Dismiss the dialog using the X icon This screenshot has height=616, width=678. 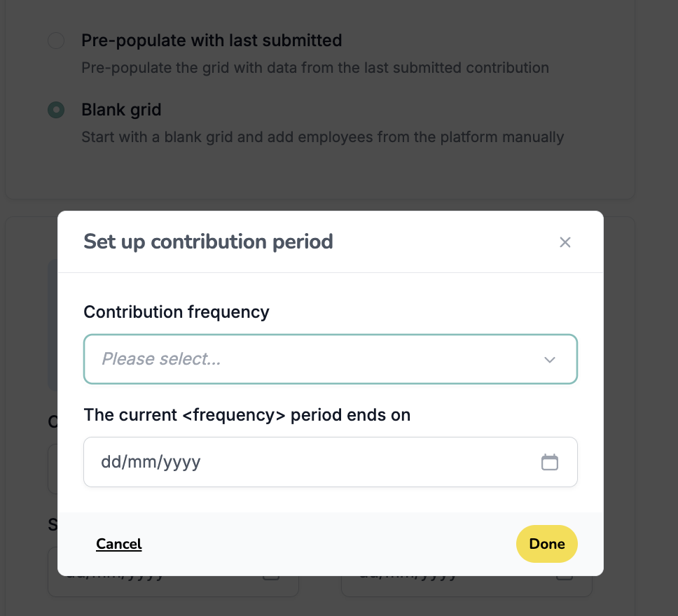tap(565, 242)
